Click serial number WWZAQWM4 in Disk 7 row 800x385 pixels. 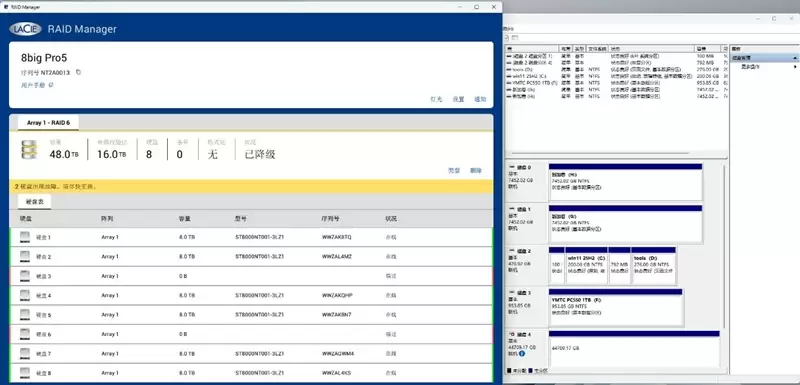click(x=338, y=353)
